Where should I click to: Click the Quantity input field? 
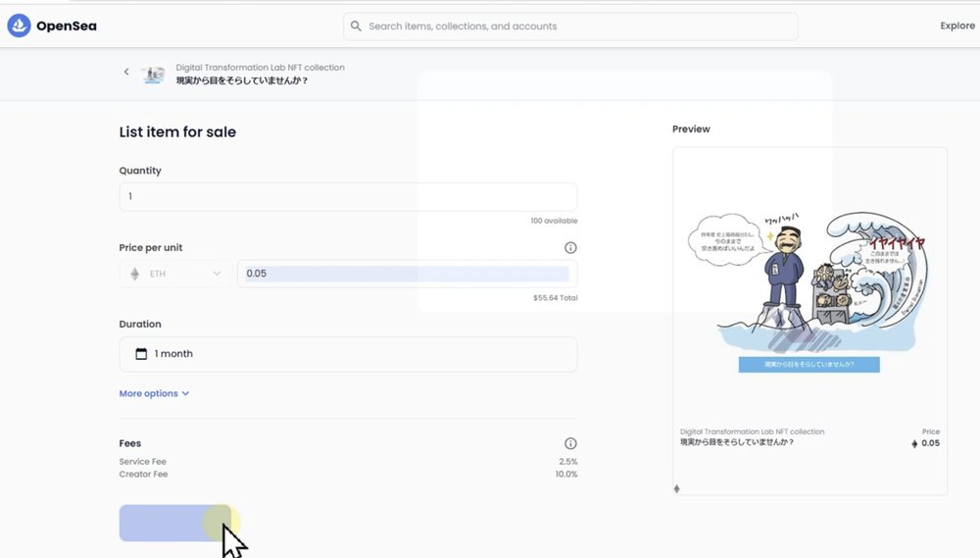pos(348,196)
